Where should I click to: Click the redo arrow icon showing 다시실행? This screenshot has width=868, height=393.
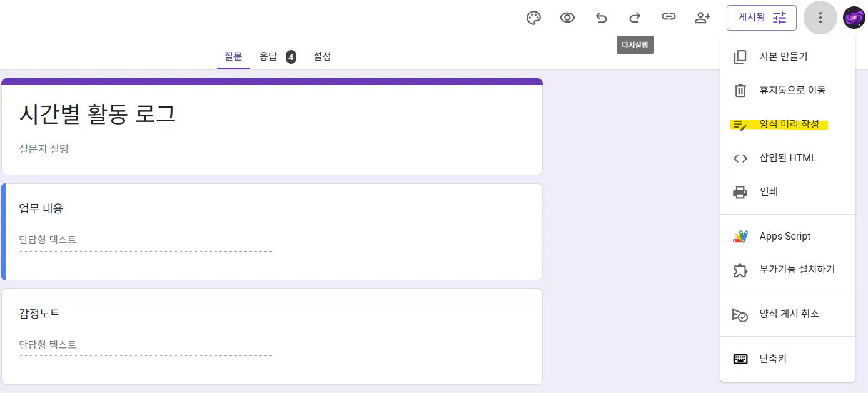point(635,18)
